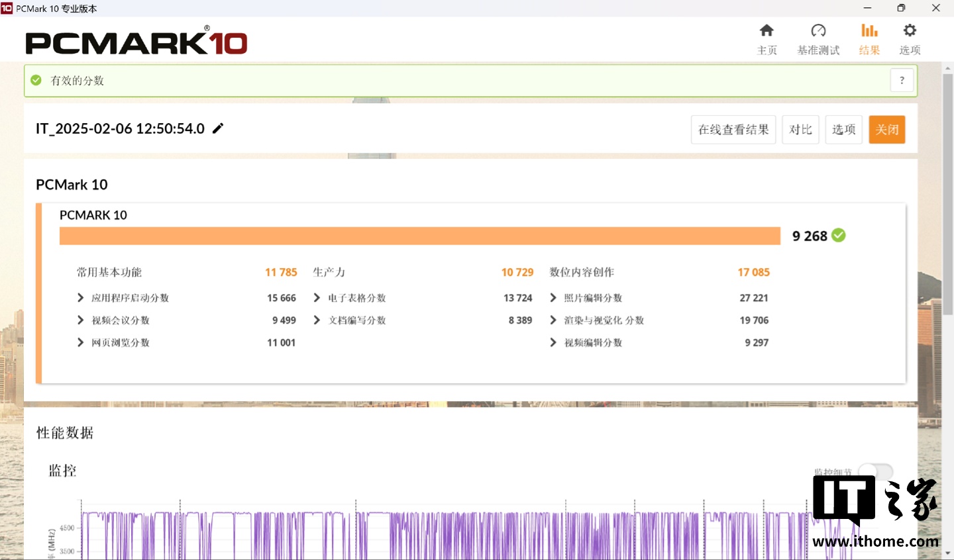Click the 19 706 rendering score
954x560 pixels.
(x=754, y=320)
